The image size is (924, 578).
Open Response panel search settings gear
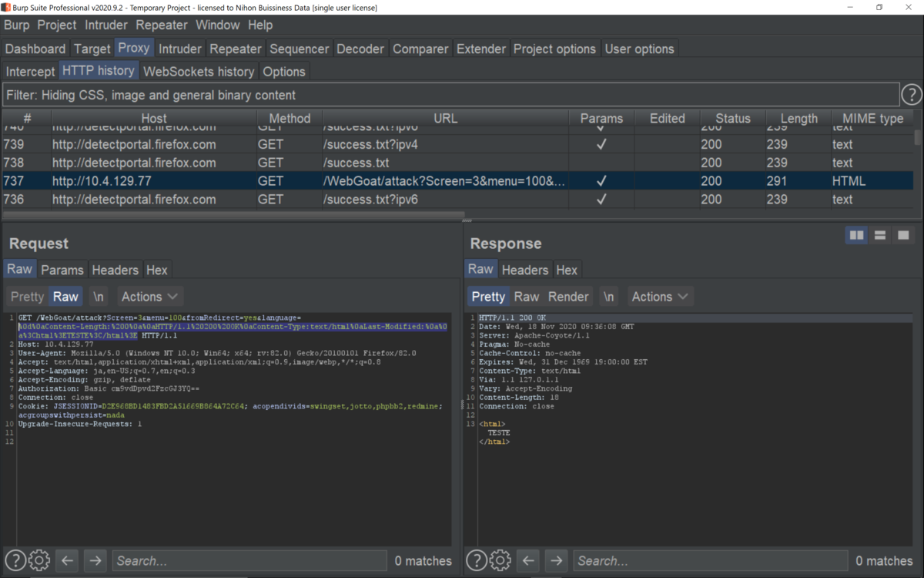pos(500,560)
